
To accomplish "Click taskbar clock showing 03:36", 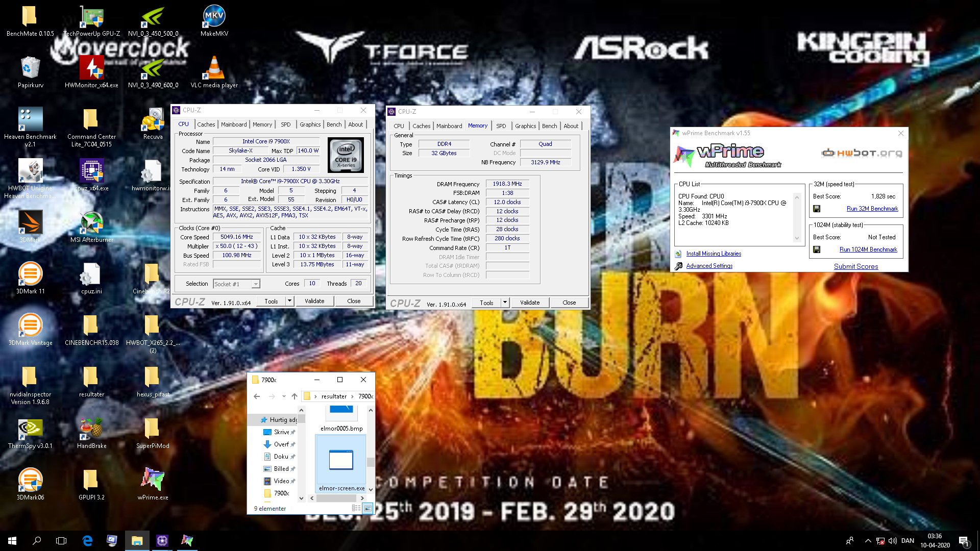I will [935, 541].
